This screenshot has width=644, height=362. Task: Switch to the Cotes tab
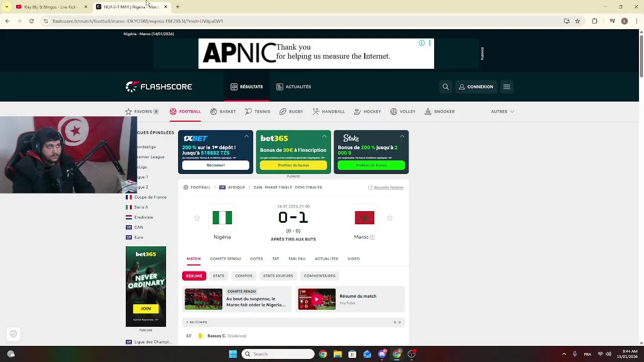click(257, 259)
